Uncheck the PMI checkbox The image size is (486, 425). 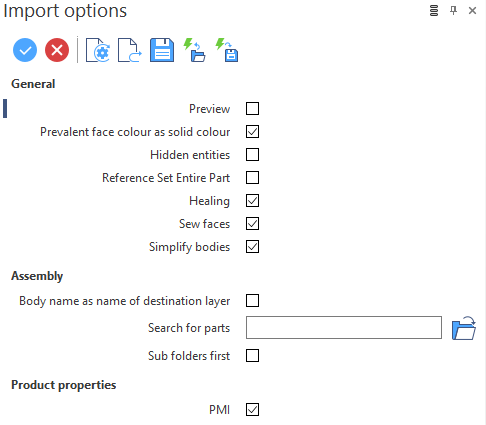[x=252, y=410]
